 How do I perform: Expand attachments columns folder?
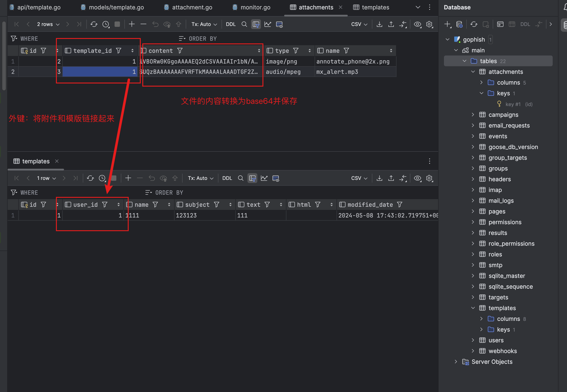pyautogui.click(x=481, y=82)
